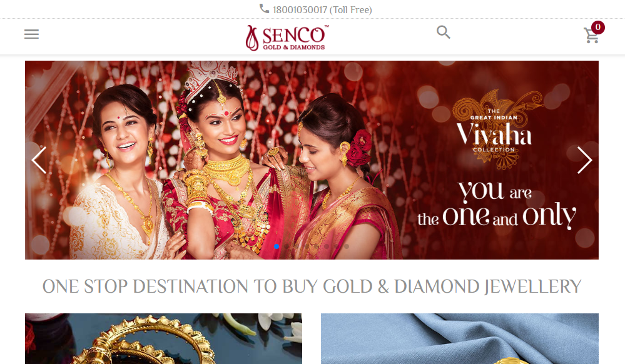Open the search magnifier icon

(x=443, y=32)
